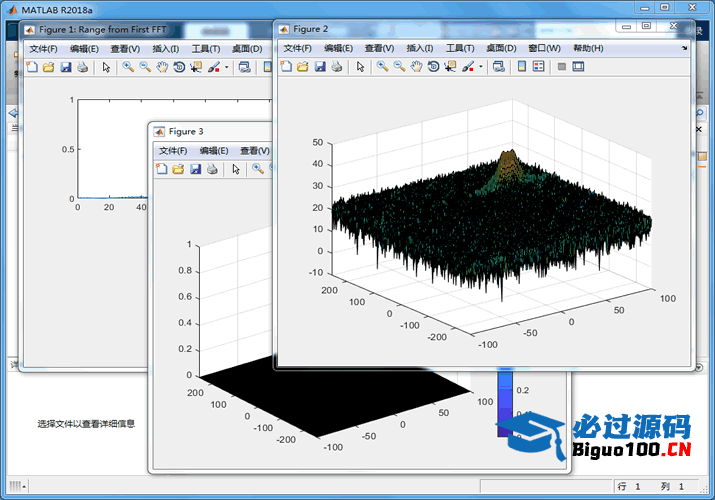Create new figure from Figure 1 toolbar
Image resolution: width=715 pixels, height=500 pixels.
point(32,67)
